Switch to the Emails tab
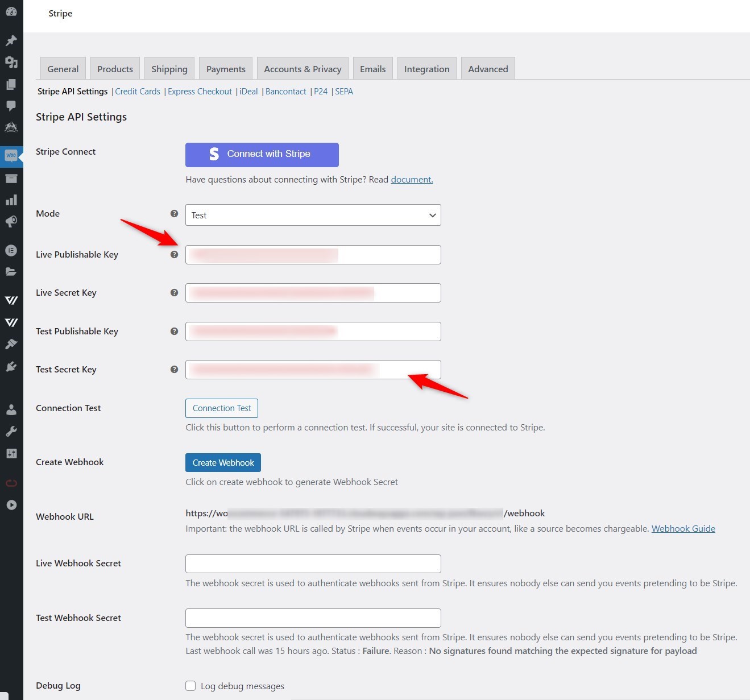The height and width of the screenshot is (700, 750). click(373, 68)
